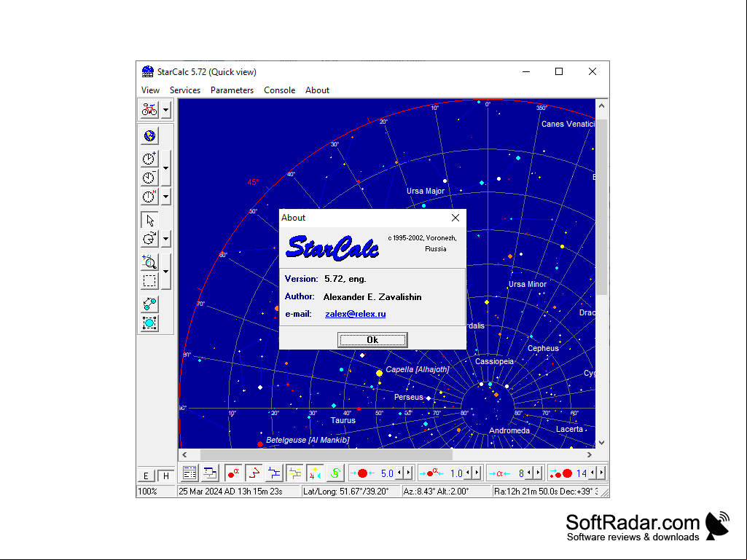Decrease the 5.0 magnitude limit
This screenshot has height=560, width=747.
399,473
